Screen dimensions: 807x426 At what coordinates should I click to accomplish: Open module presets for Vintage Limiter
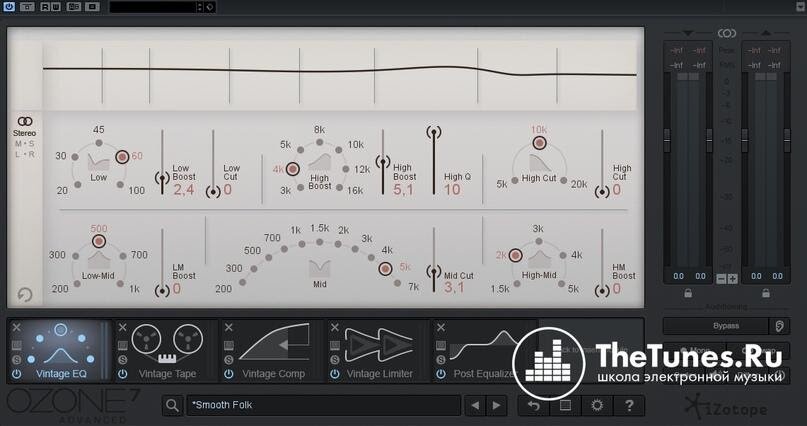point(335,345)
